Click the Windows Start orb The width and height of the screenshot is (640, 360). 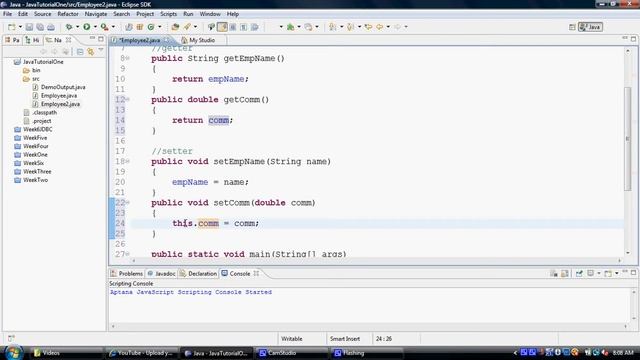(x=13, y=353)
